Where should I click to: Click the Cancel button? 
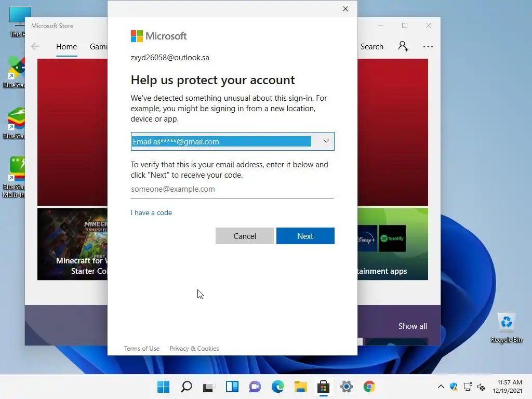coord(244,236)
